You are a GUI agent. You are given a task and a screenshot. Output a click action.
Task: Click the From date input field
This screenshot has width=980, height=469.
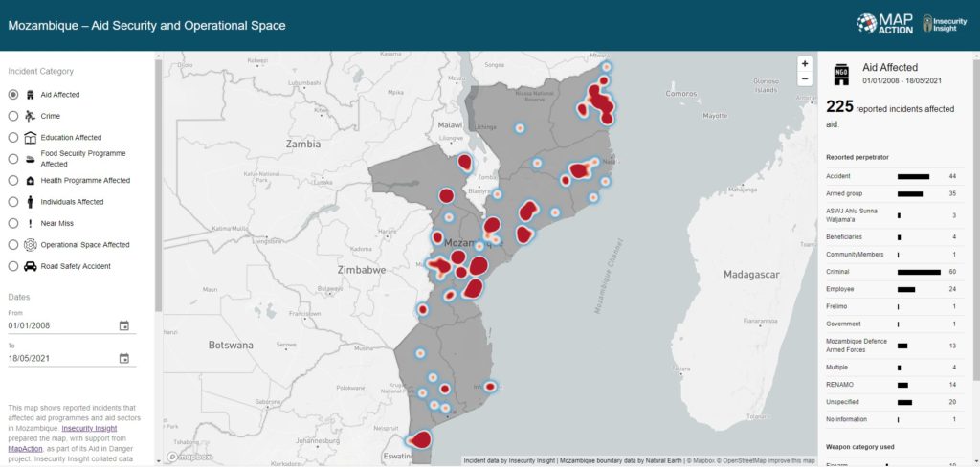pyautogui.click(x=57, y=325)
